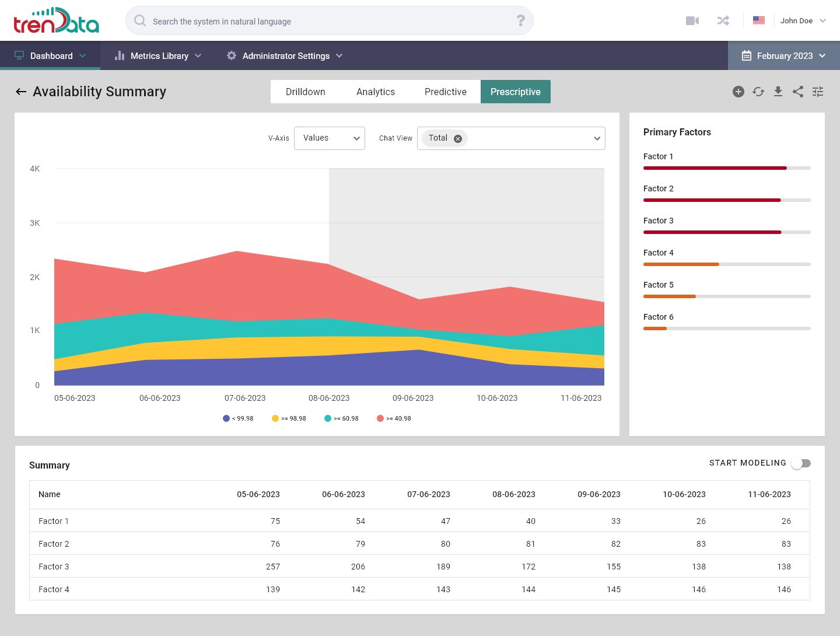Open the V-Axis Values dropdown
The height and width of the screenshot is (636, 840).
click(x=330, y=138)
